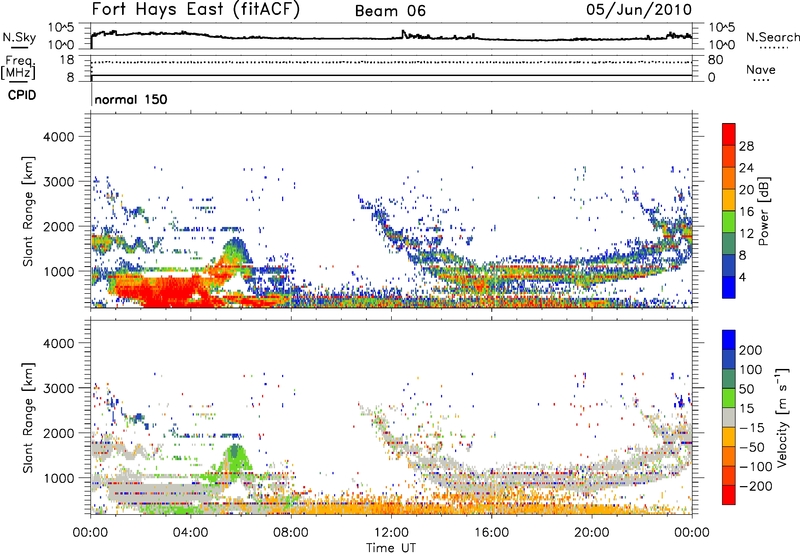This screenshot has width=800, height=554.
Task: Click the '28' power colorbar tick
Action: click(x=746, y=146)
